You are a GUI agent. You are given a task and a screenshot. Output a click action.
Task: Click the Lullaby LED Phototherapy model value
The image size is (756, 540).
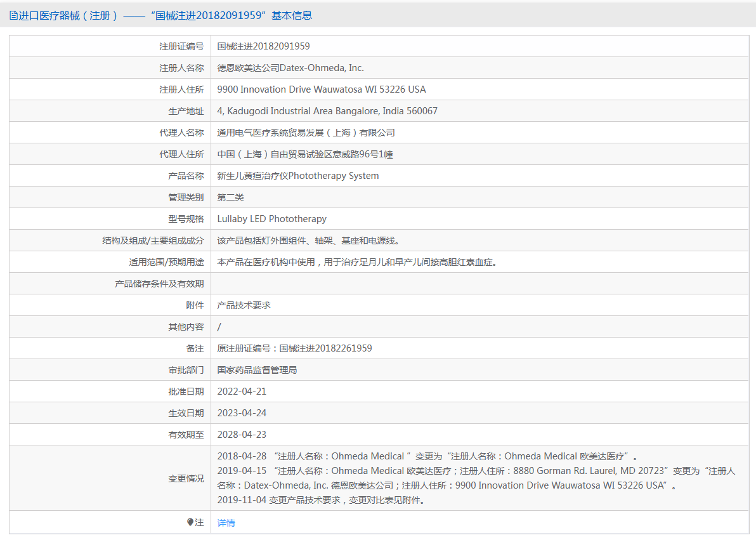tap(272, 219)
